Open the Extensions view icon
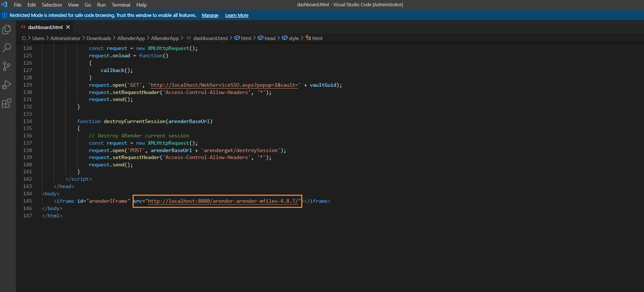 point(7,103)
